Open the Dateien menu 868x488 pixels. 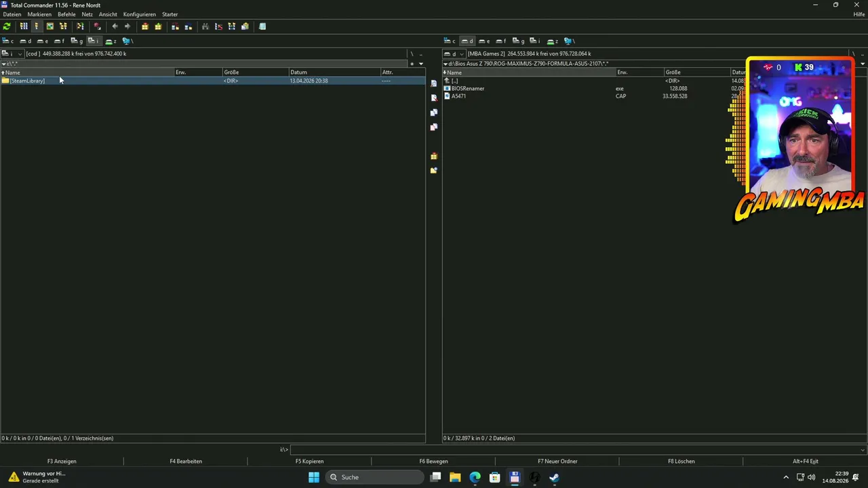click(12, 14)
